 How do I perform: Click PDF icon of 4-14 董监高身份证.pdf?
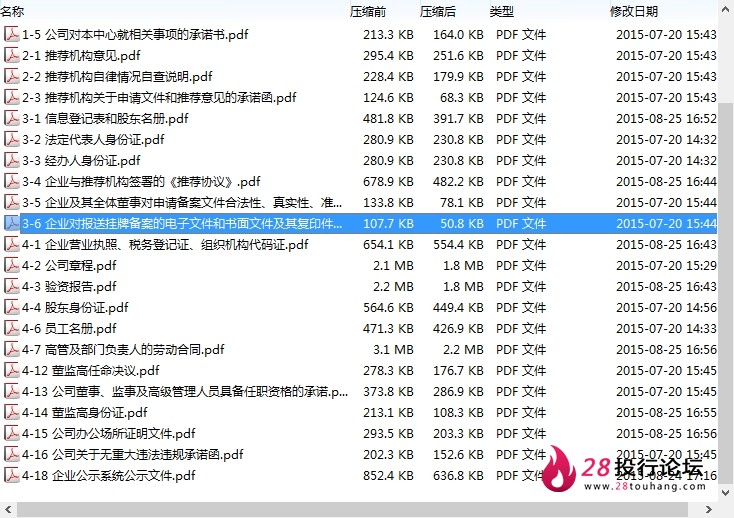click(x=11, y=412)
